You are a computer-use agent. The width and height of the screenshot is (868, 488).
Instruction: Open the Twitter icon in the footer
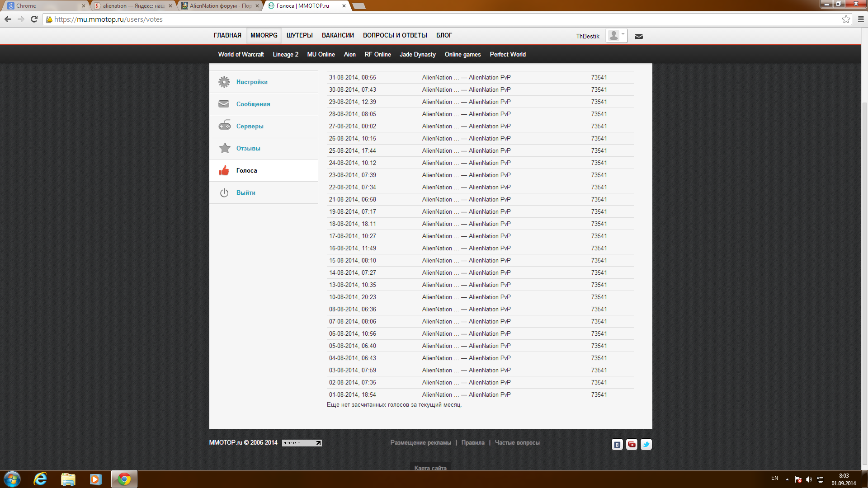pos(646,445)
